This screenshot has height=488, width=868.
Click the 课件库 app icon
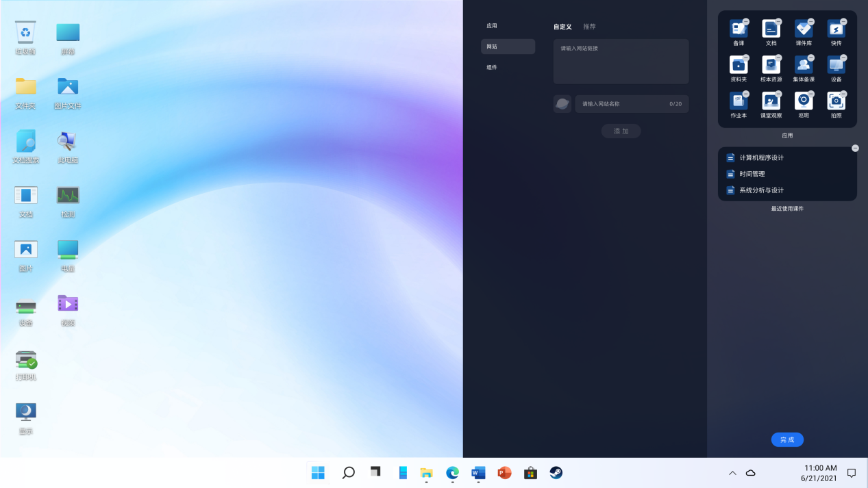(x=803, y=29)
